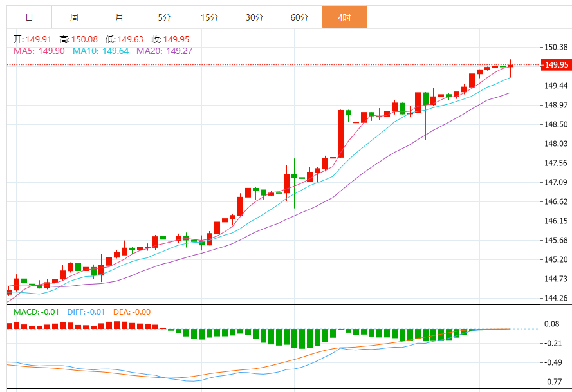Open the 月 (monthly) timeframe tab
The width and height of the screenshot is (572, 392).
[119, 17]
